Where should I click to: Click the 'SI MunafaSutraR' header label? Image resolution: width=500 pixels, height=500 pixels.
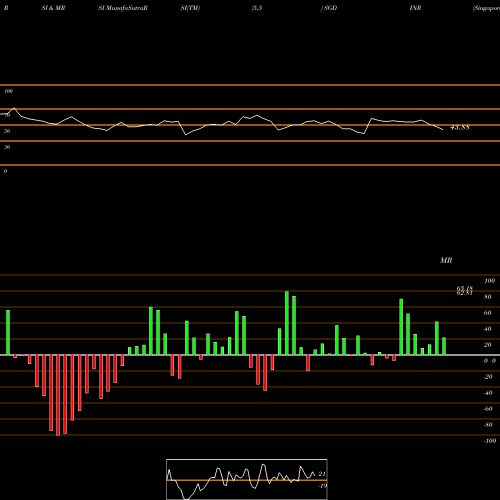pyautogui.click(x=123, y=8)
